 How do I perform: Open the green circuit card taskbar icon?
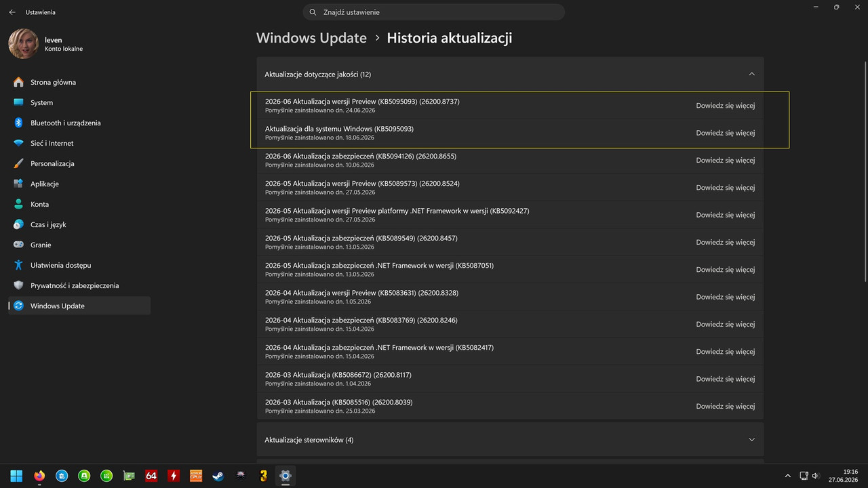click(129, 476)
